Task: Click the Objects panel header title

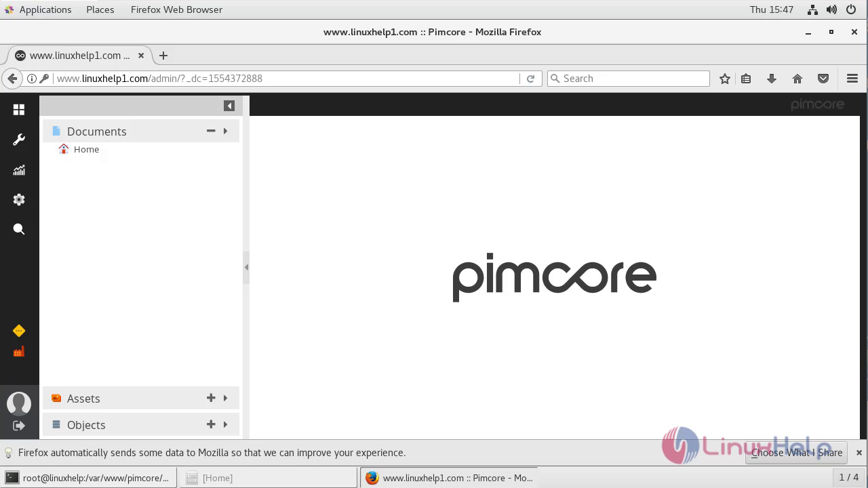Action: click(86, 425)
